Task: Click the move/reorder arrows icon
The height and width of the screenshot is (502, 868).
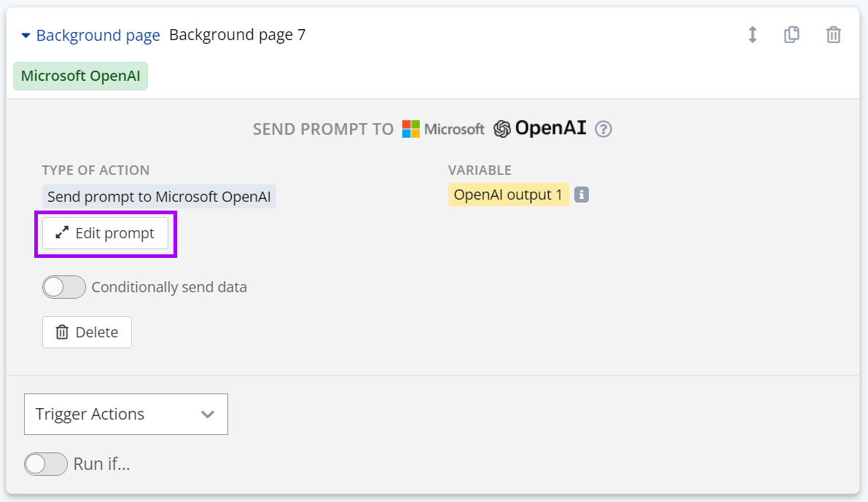Action: point(752,35)
